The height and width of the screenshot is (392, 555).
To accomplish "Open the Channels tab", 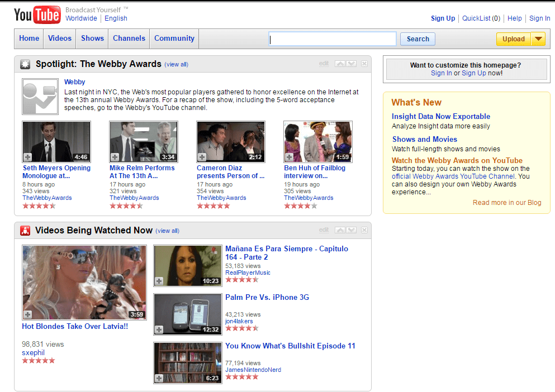I will coord(129,39).
